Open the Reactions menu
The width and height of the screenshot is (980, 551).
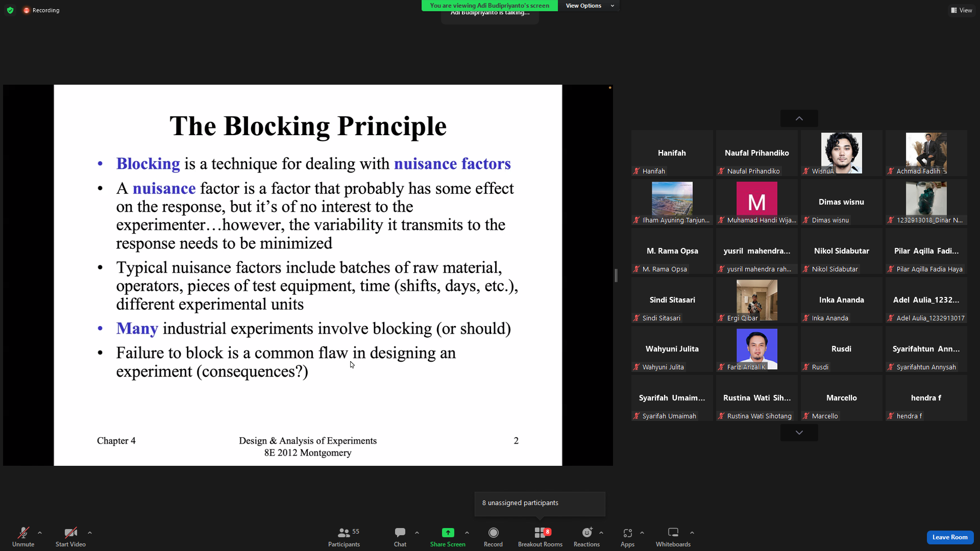coord(586,537)
